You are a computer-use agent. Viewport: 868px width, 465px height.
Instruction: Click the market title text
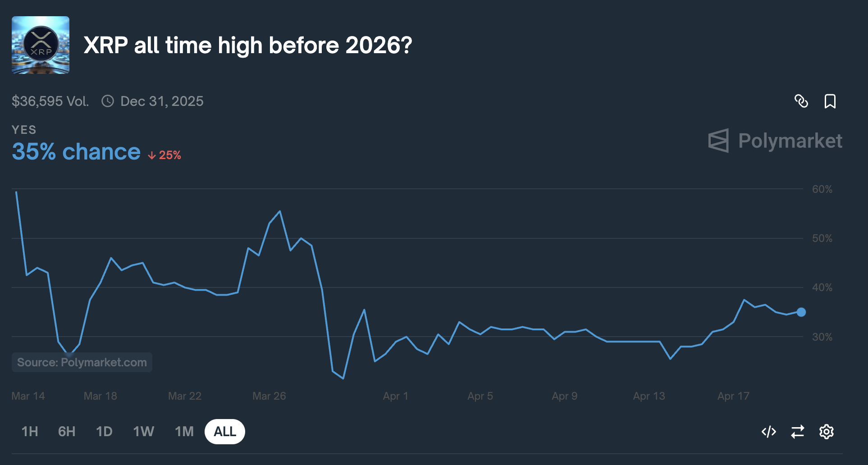point(248,45)
